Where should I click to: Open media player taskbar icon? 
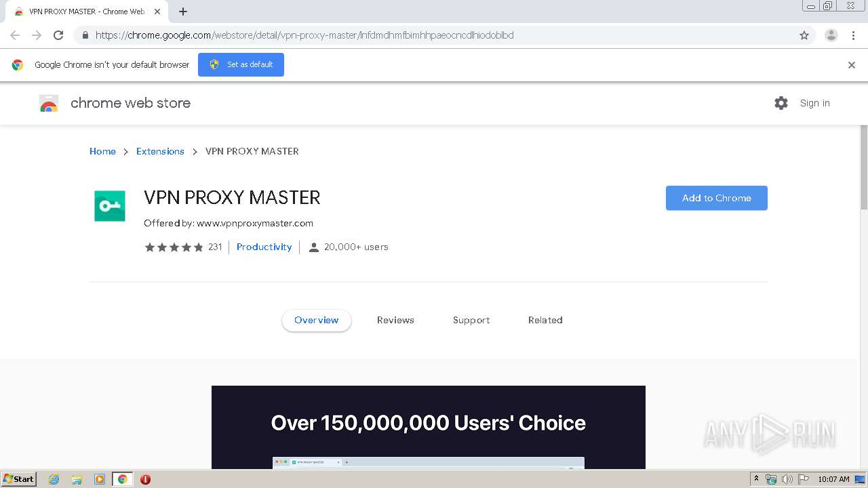[x=100, y=479]
